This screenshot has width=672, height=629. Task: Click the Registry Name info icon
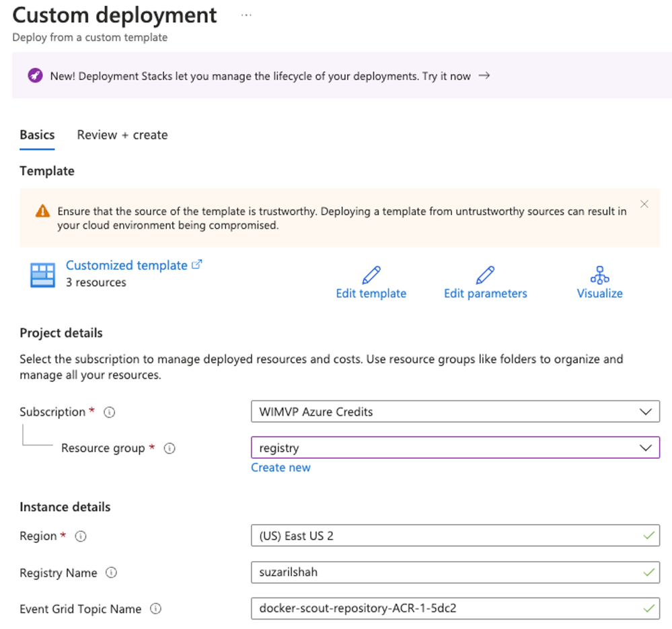pyautogui.click(x=112, y=573)
